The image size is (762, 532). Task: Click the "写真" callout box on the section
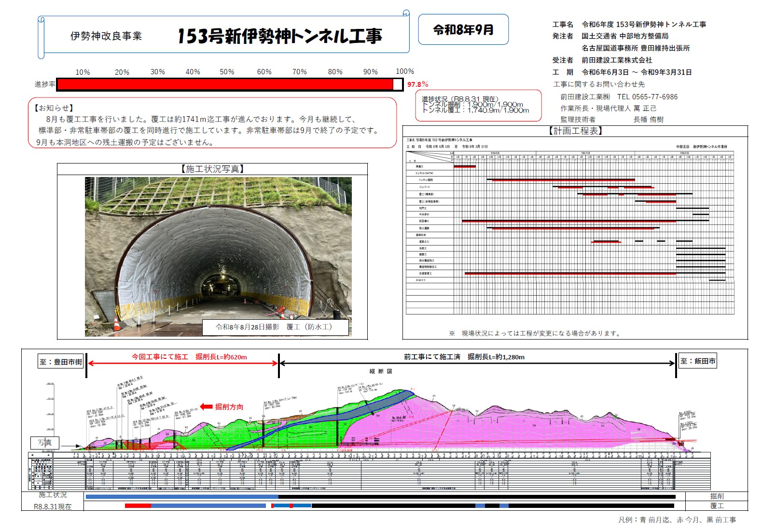(45, 443)
